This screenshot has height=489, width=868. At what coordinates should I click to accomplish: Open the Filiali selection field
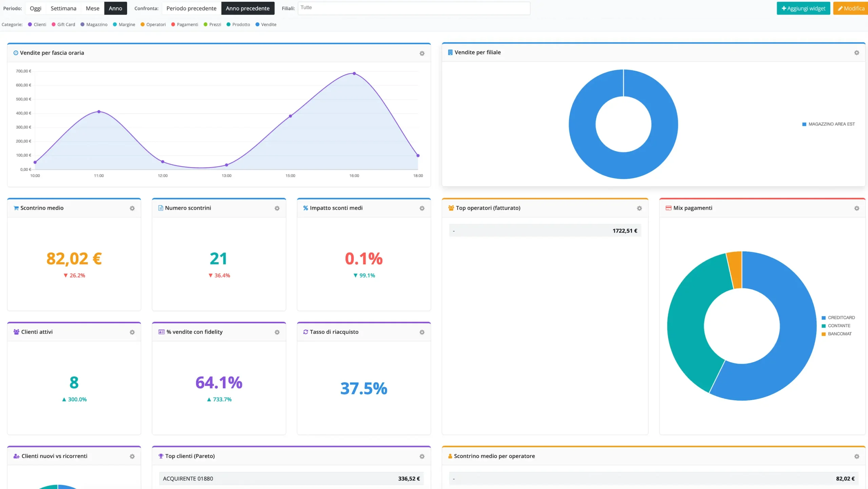(414, 8)
